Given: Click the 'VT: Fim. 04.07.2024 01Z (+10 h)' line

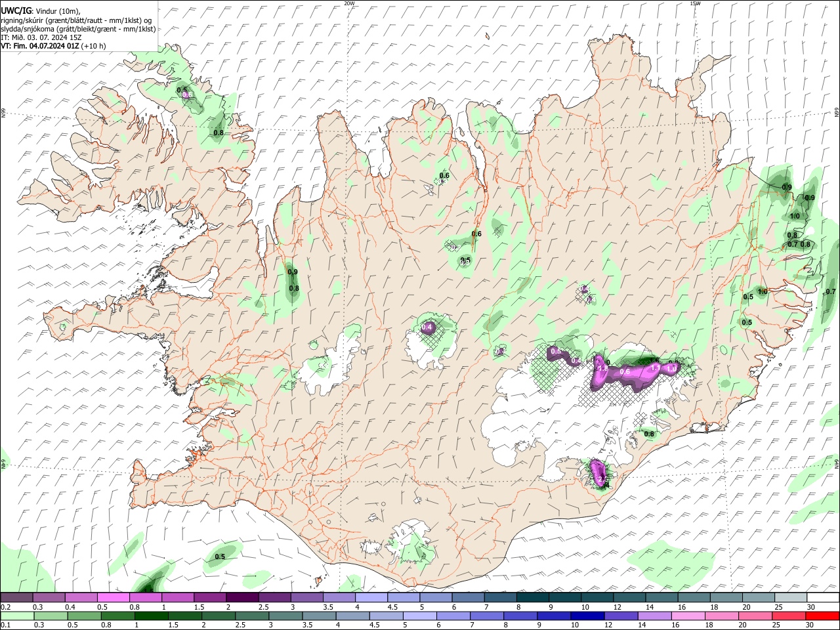Looking at the screenshot, I should pyautogui.click(x=53, y=46).
